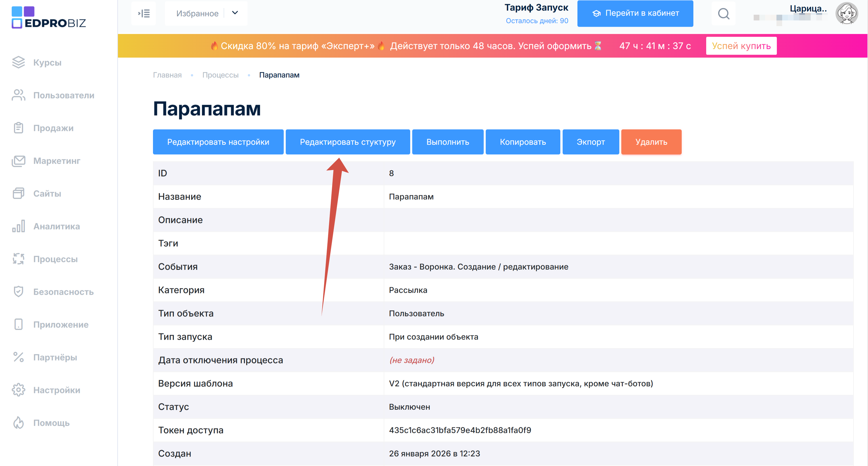Go to Процессы breadcrumb link
This screenshot has height=466, width=868.
tap(220, 75)
